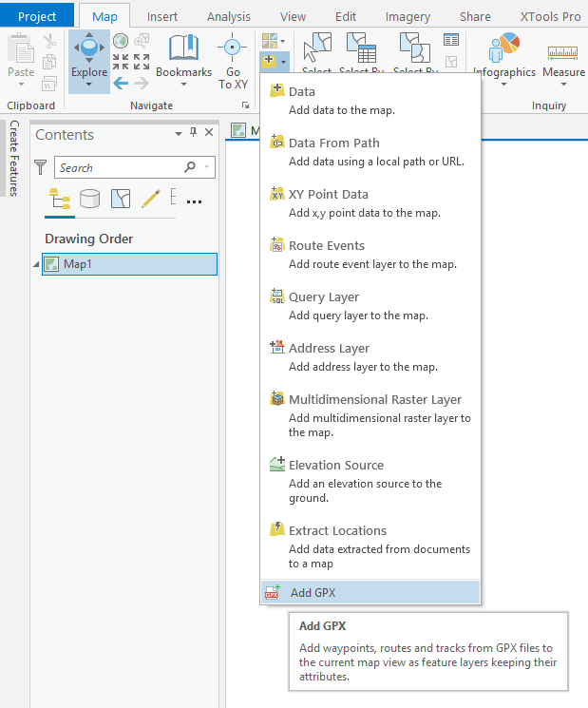Expand the Add Data dropdown arrow

283,62
